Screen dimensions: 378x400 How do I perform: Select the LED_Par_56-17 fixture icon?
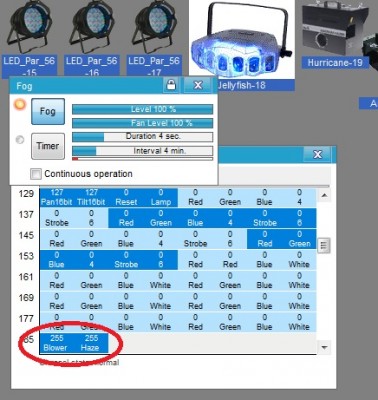154,28
